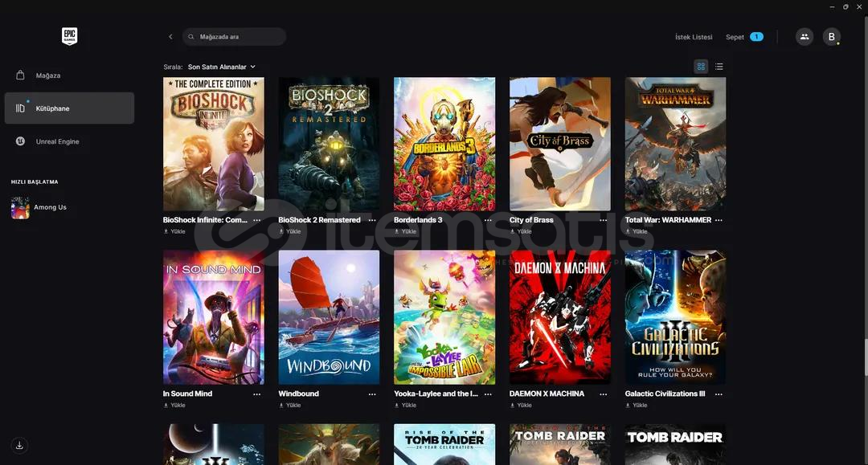
Task: Open Borderlands 3 cover
Action: pyautogui.click(x=444, y=144)
